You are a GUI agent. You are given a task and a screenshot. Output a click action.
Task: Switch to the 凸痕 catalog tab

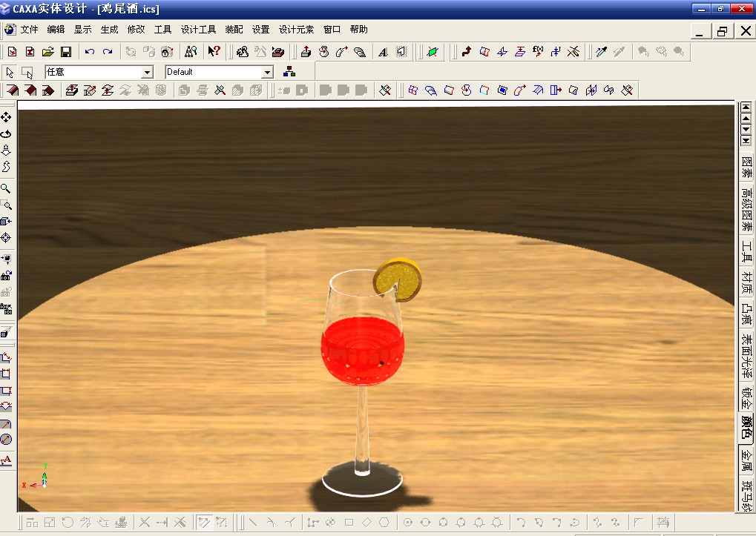point(746,314)
